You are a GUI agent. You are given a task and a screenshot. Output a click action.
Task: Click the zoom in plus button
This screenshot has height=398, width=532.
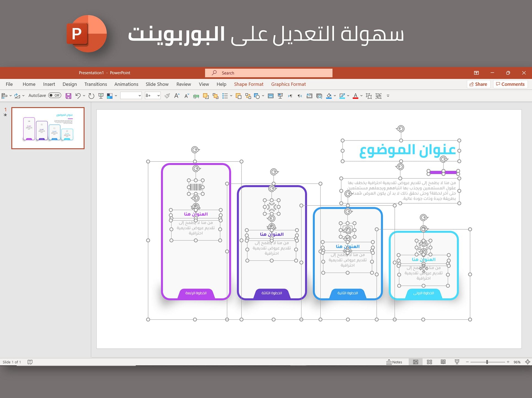[508, 362]
